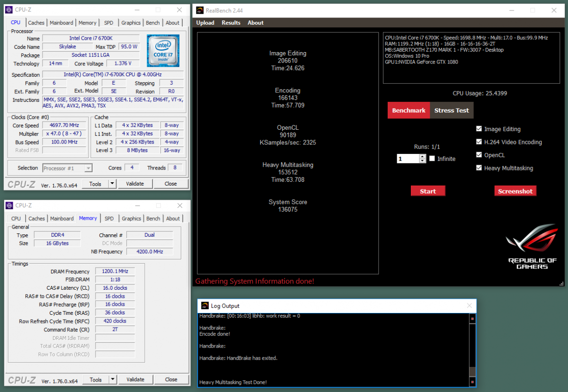Click the DRAM Frequency value 1200.1 MHz
Screen dimensions: 568x392
tap(115, 271)
